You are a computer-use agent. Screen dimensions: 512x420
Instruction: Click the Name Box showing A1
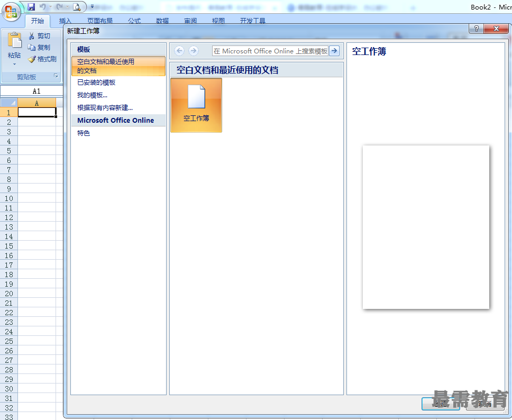point(32,91)
